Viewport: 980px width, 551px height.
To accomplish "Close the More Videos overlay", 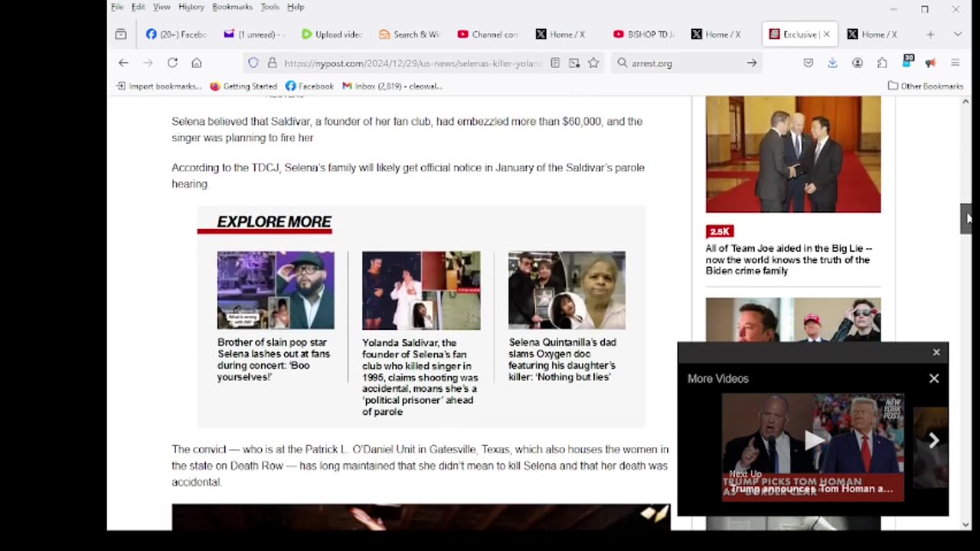I will pyautogui.click(x=934, y=378).
